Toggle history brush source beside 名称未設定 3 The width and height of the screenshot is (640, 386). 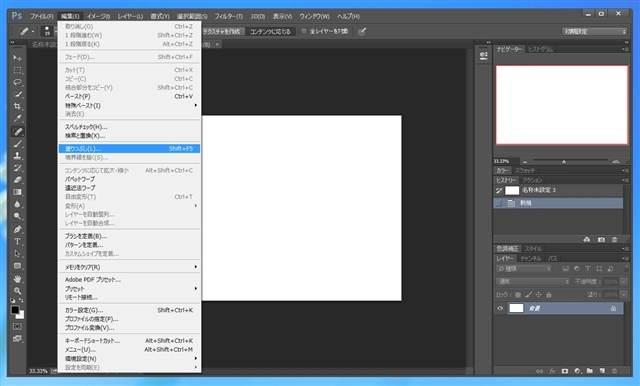[x=499, y=190]
